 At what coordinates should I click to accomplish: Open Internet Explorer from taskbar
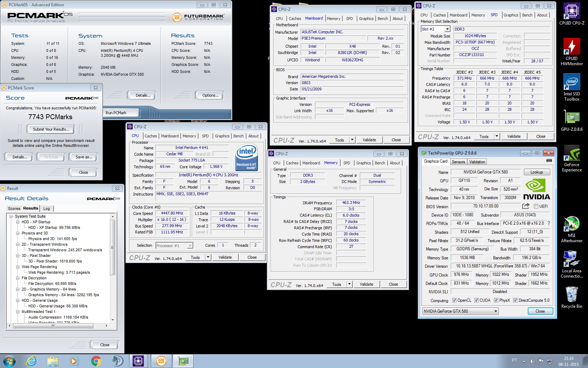pyautogui.click(x=31, y=361)
